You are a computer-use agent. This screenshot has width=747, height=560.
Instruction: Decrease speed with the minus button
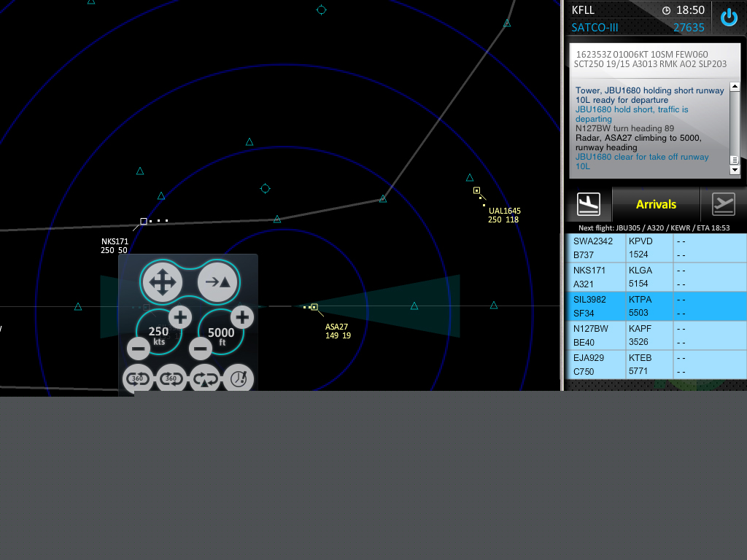[x=139, y=349]
